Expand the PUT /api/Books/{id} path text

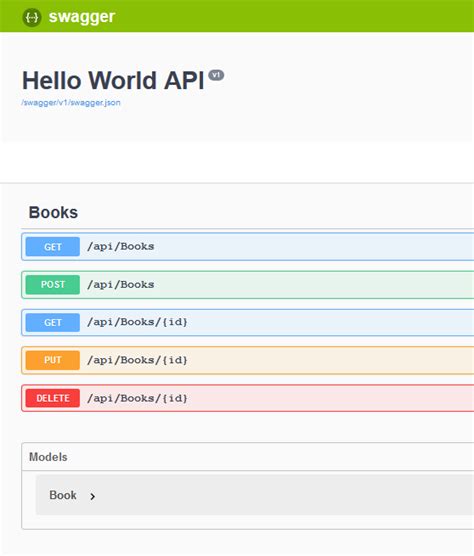pyautogui.click(x=138, y=360)
